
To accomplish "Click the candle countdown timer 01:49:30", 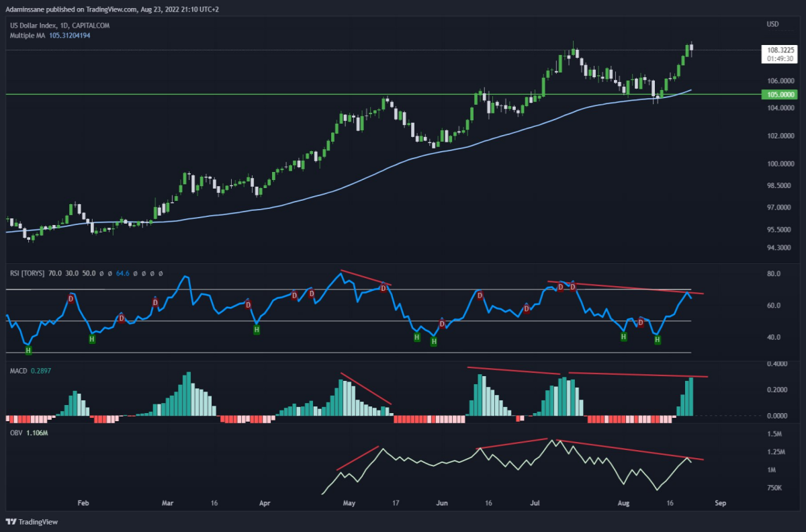I will [x=780, y=58].
